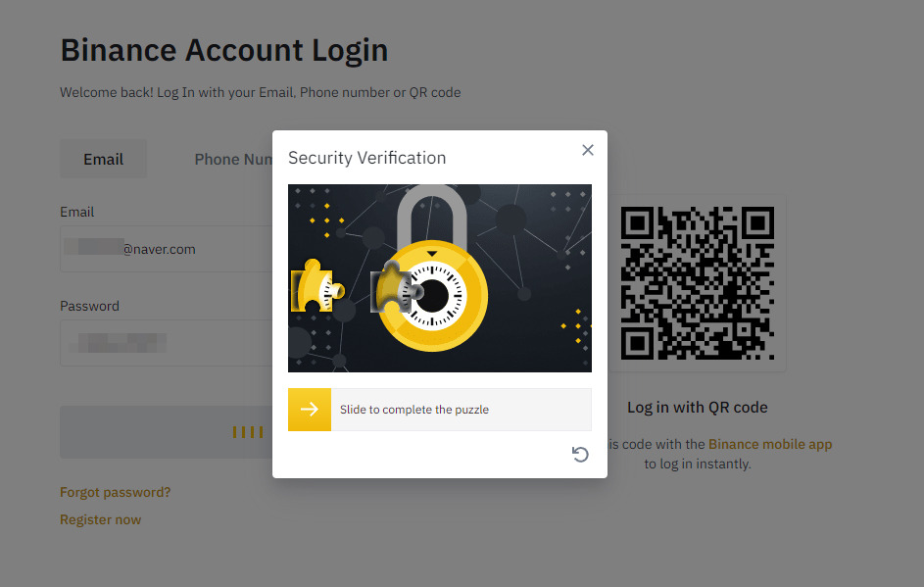Select the loose yellow puzzle piece
The width and height of the screenshot is (924, 587).
pyautogui.click(x=317, y=286)
